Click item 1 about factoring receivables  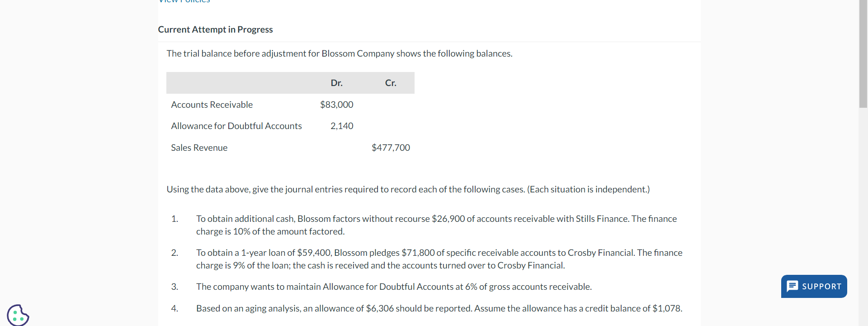click(436, 225)
